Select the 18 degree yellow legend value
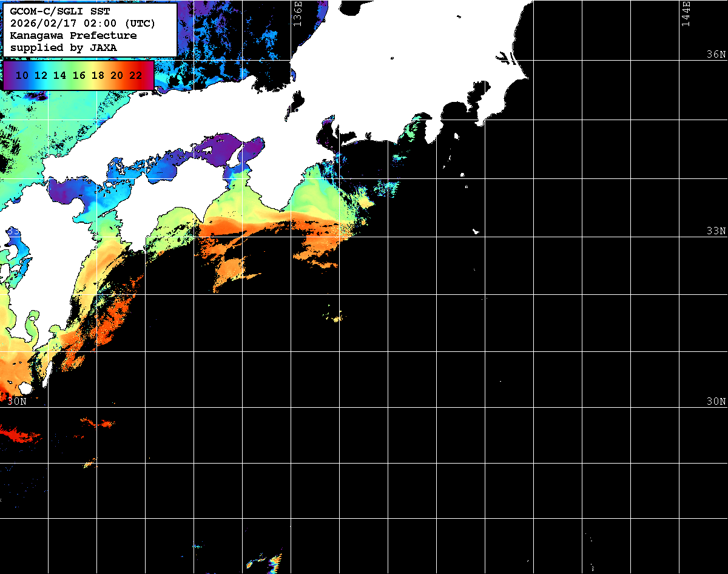Image resolution: width=728 pixels, height=574 pixels. 98,76
